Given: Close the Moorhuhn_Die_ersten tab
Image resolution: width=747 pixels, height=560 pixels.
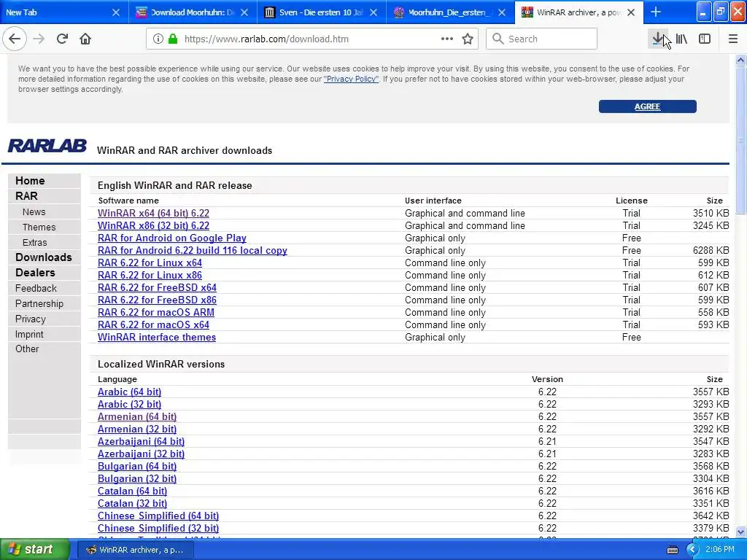Looking at the screenshot, I should (502, 12).
